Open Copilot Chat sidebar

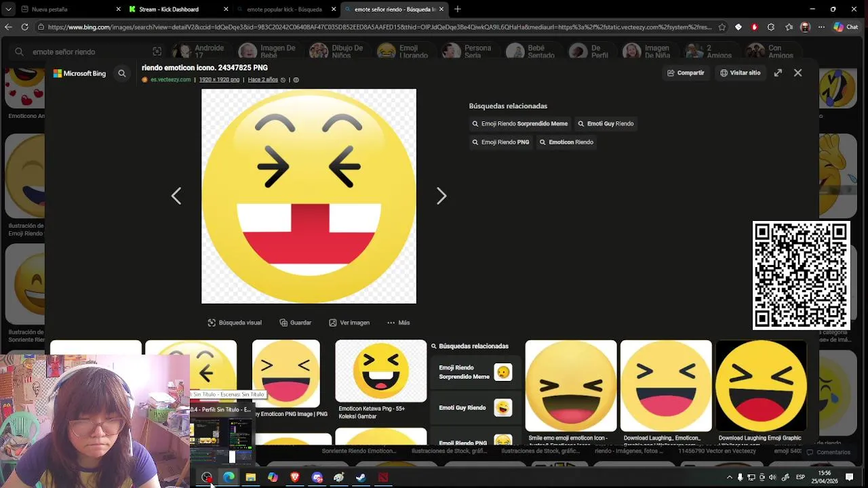click(846, 27)
